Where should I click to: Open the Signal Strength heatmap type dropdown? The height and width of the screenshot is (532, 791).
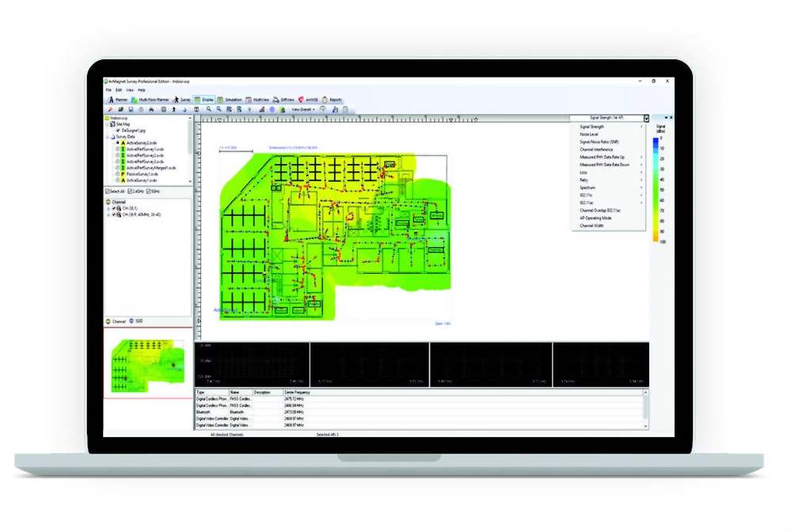point(646,118)
